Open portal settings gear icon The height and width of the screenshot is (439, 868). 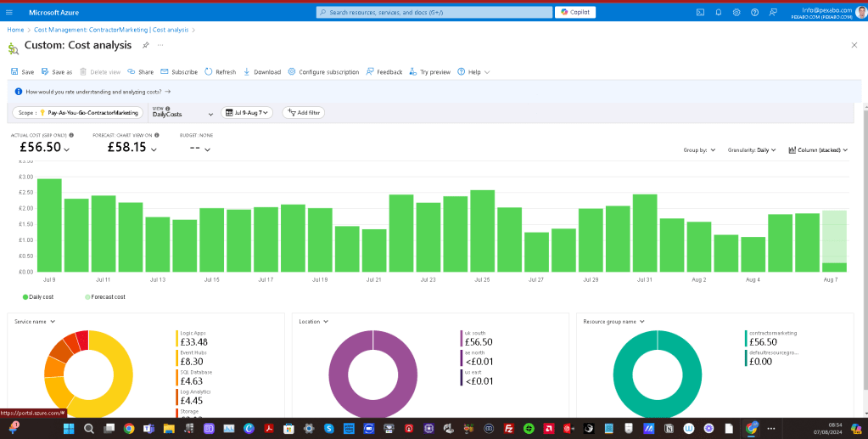click(736, 12)
